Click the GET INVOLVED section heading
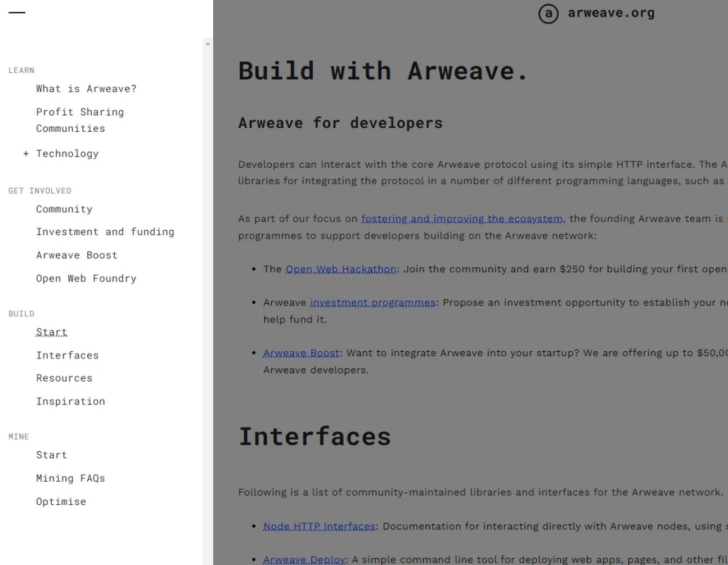This screenshot has width=728, height=565. (40, 191)
